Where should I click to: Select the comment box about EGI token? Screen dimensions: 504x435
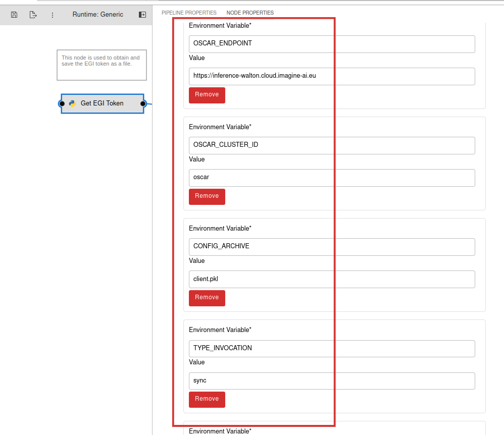click(x=102, y=65)
